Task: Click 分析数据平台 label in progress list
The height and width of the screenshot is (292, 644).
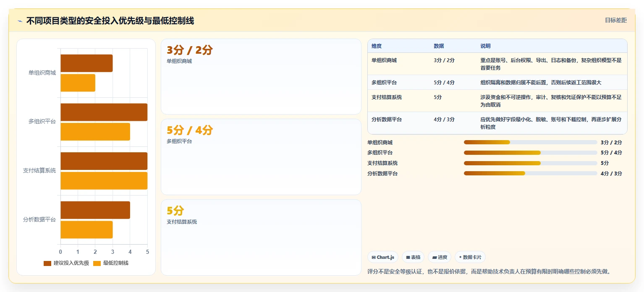Action: point(382,174)
